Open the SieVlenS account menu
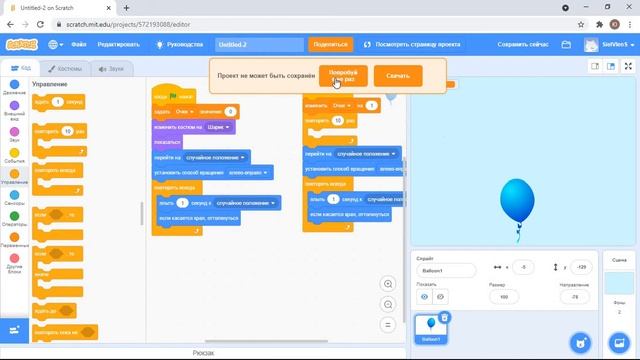This screenshot has width=640, height=360. (x=609, y=45)
